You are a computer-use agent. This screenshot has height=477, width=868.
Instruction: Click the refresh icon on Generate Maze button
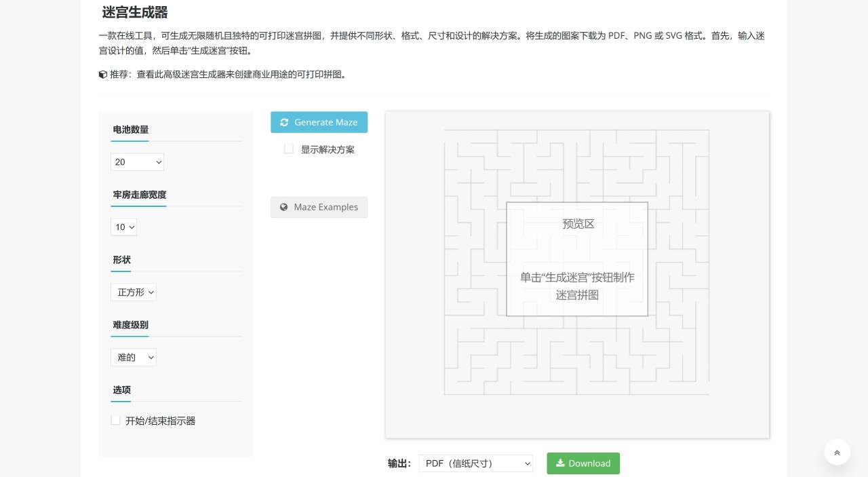pos(284,122)
